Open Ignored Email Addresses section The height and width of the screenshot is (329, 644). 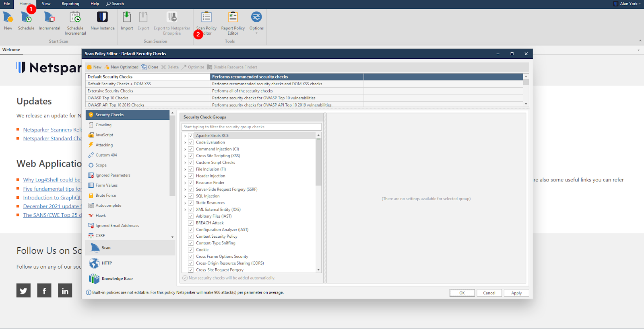pyautogui.click(x=128, y=226)
